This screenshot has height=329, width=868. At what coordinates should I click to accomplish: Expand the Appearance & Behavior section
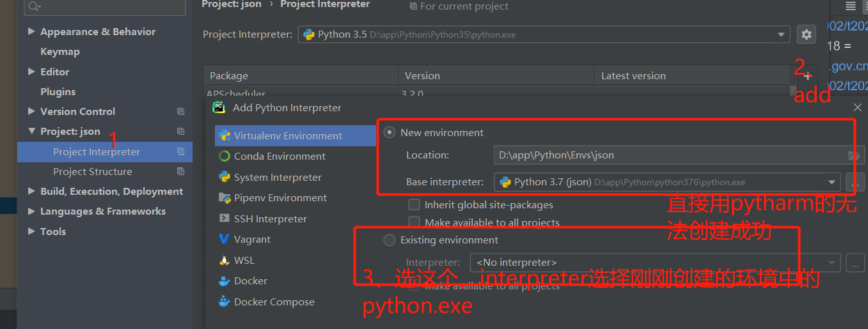(x=31, y=31)
